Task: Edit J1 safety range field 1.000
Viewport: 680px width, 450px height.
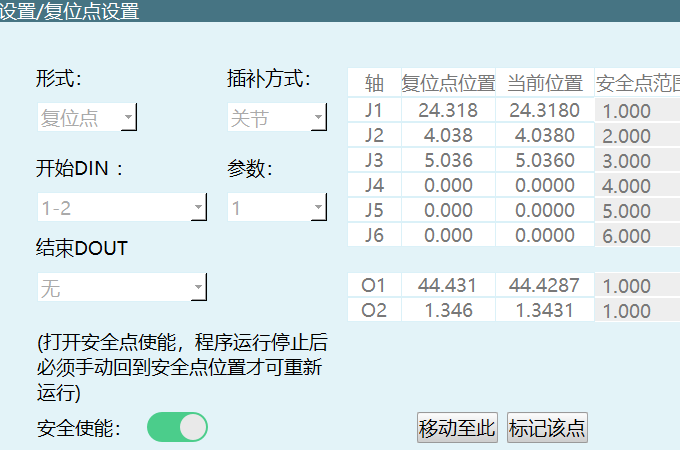Action: 637,111
